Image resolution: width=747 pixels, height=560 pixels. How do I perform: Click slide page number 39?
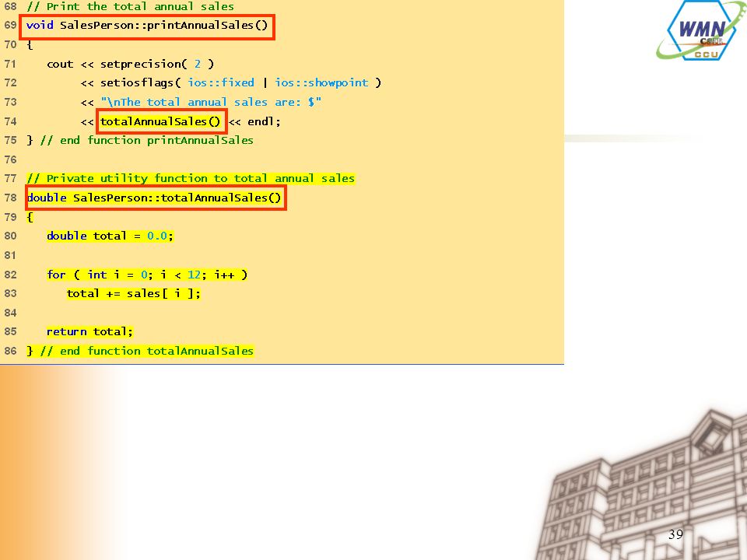click(x=675, y=534)
